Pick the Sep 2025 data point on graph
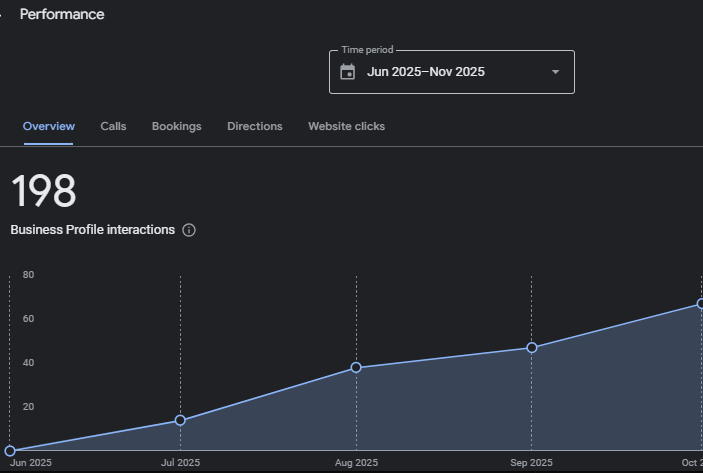 pos(532,348)
